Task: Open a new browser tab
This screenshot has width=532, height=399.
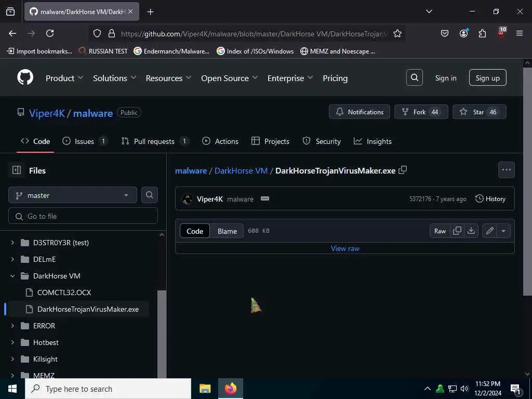Action: pyautogui.click(x=150, y=12)
